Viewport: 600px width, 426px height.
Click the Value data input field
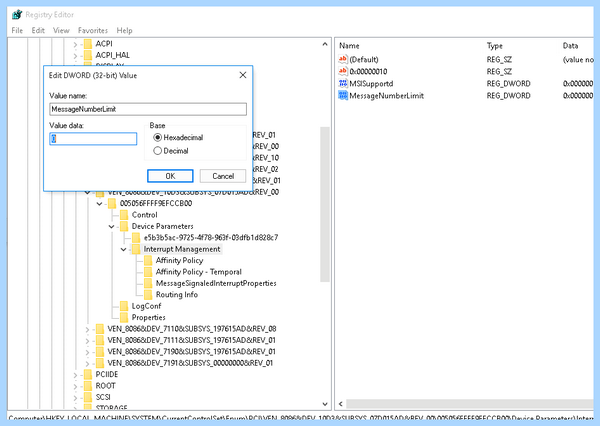tap(93, 139)
